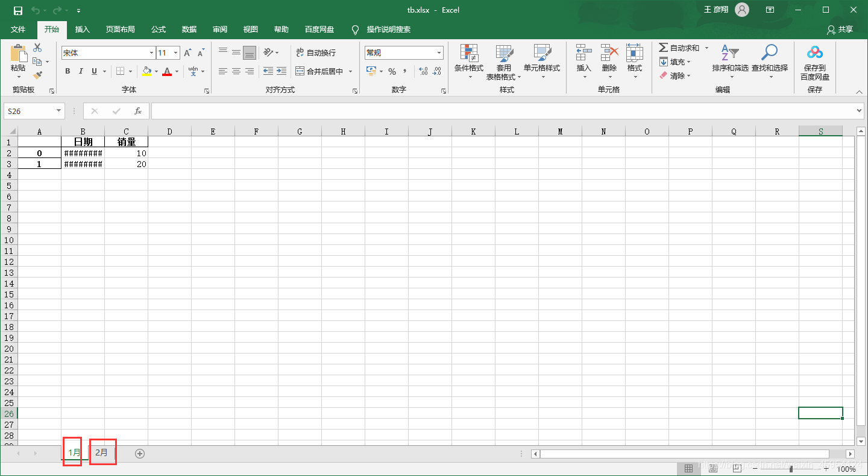Decrease indent in alignment group
Screen dimensions: 868x476
(268, 71)
